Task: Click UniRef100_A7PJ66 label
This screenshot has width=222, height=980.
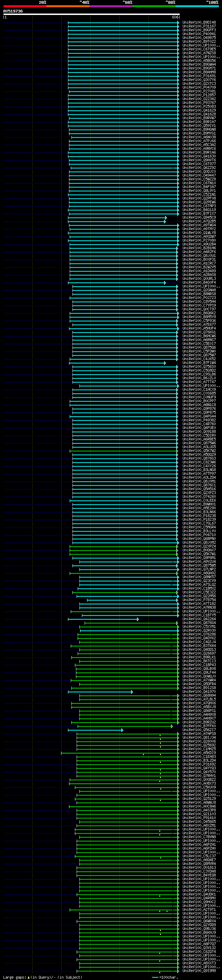Action: click(199, 141)
